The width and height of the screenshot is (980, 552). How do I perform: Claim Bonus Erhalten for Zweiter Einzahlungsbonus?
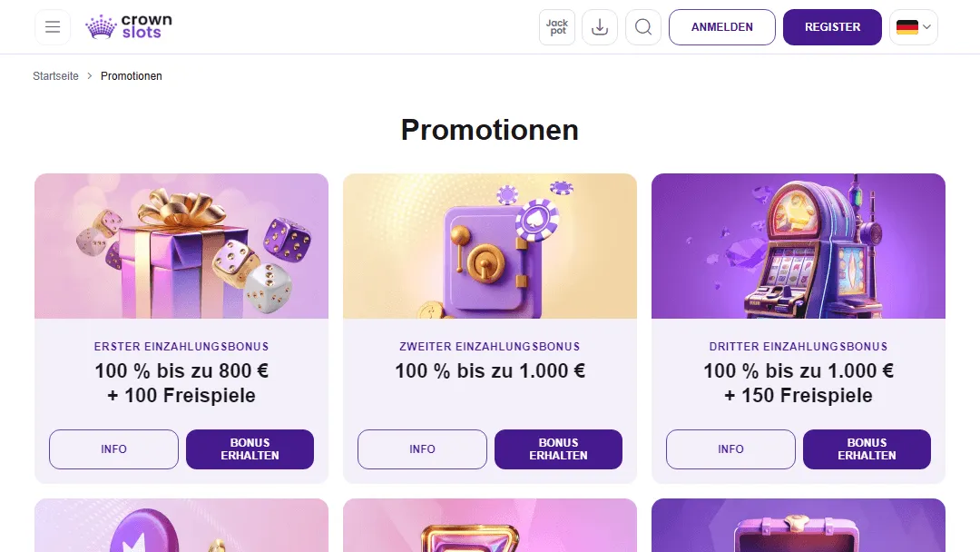coord(558,448)
